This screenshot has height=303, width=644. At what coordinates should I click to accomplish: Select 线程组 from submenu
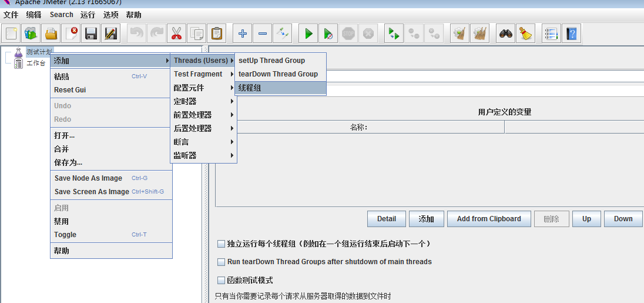280,88
